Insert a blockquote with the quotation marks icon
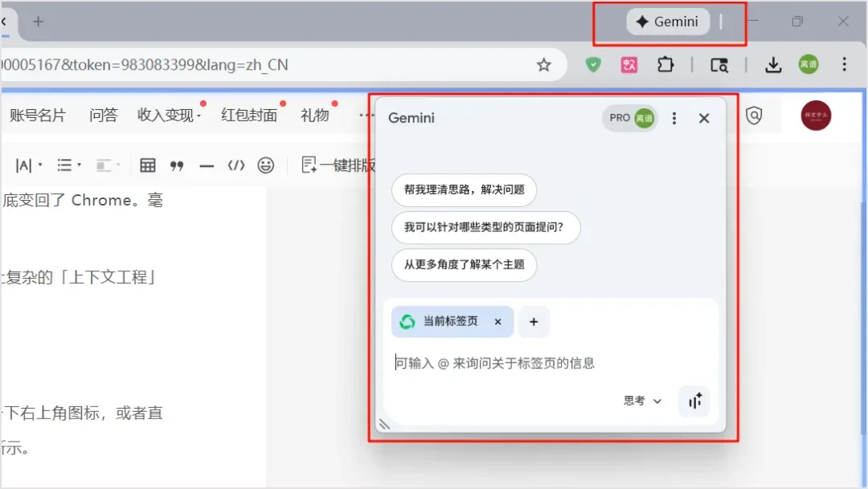Image resolution: width=868 pixels, height=489 pixels. pyautogui.click(x=177, y=165)
